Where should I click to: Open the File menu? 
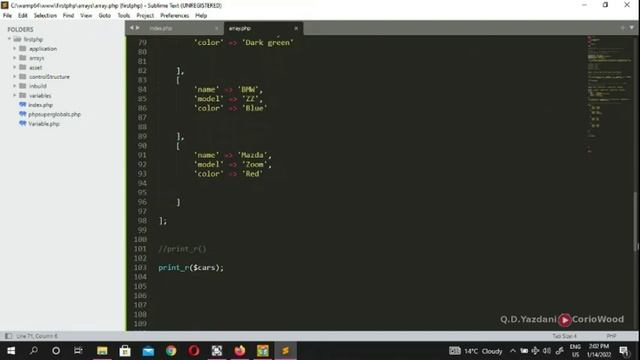[7, 16]
